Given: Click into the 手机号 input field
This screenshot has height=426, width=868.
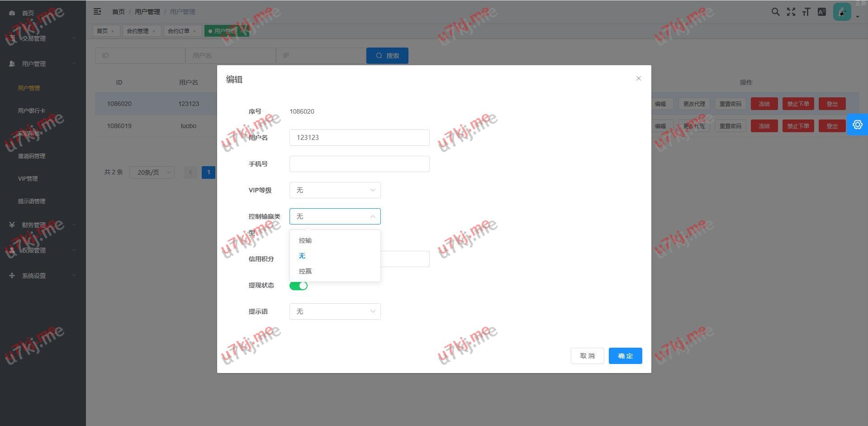Looking at the screenshot, I should click(x=359, y=164).
